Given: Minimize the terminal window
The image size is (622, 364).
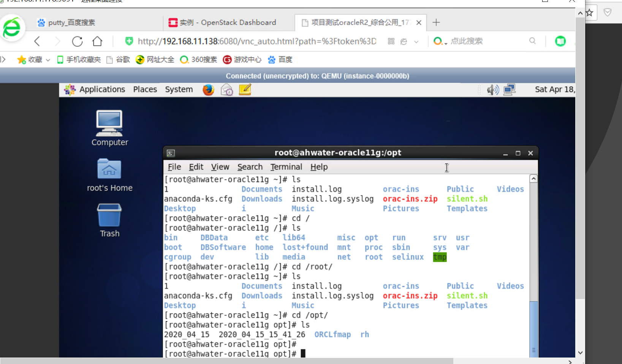Looking at the screenshot, I should click(x=505, y=153).
